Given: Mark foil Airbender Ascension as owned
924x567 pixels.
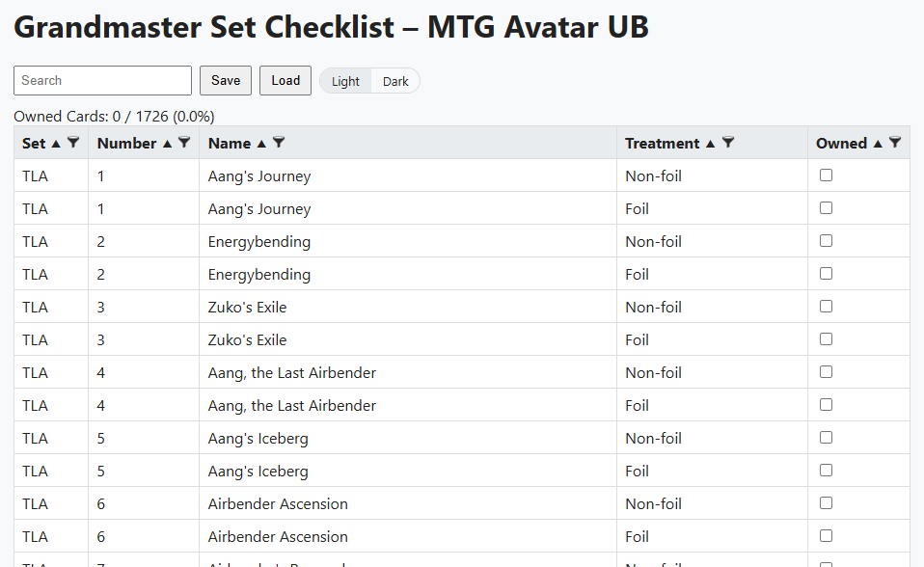Looking at the screenshot, I should click(x=826, y=536).
